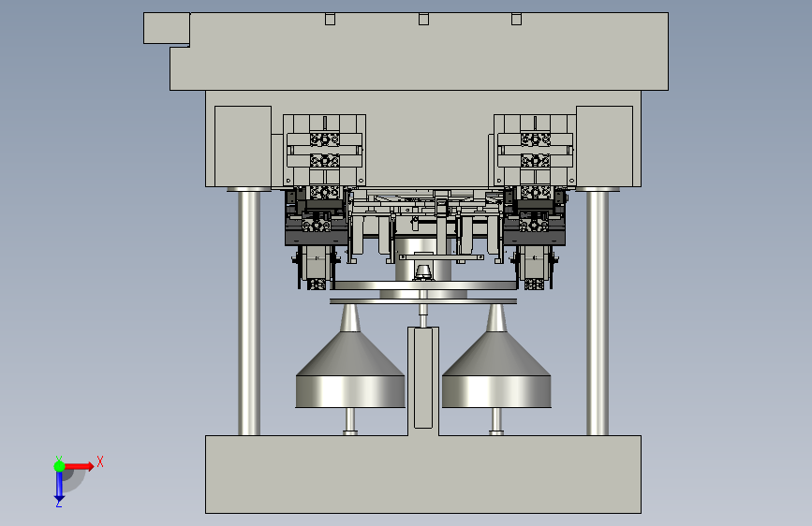Select the left vertical guide column
Image resolution: width=812 pixels, height=526 pixels.
pos(249,313)
